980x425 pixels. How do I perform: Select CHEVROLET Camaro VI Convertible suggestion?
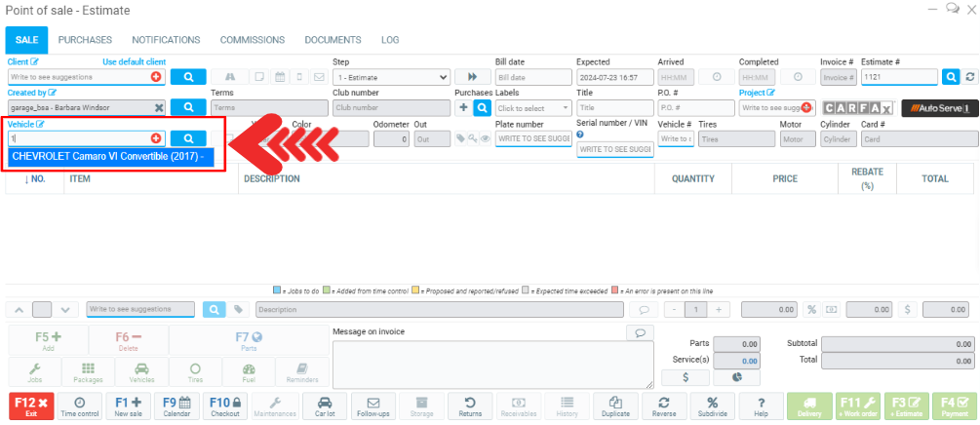click(x=107, y=156)
